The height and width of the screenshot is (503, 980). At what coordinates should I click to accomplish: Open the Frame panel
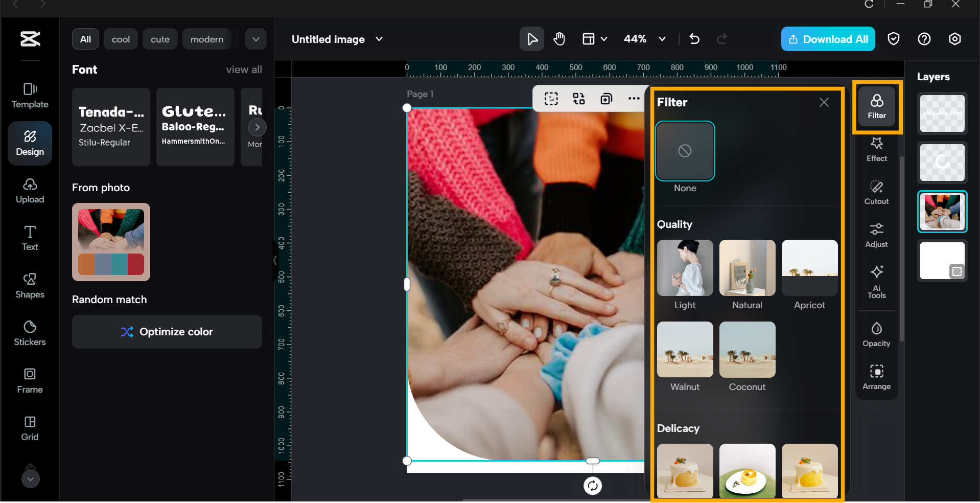click(x=30, y=381)
